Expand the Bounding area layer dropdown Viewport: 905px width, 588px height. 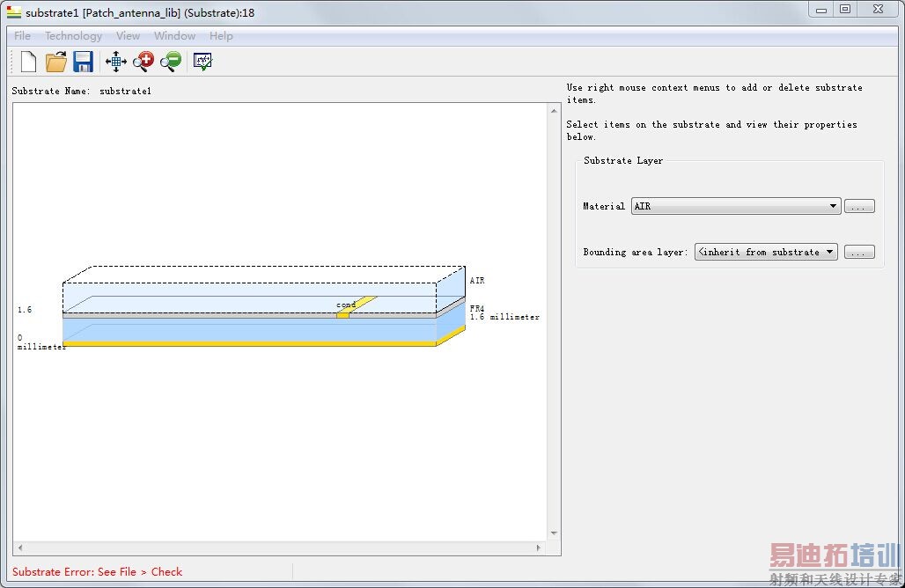(x=766, y=252)
